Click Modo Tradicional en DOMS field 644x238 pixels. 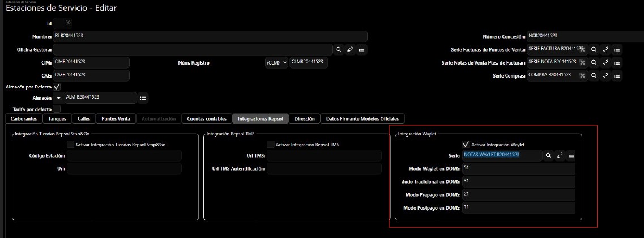pos(519,181)
